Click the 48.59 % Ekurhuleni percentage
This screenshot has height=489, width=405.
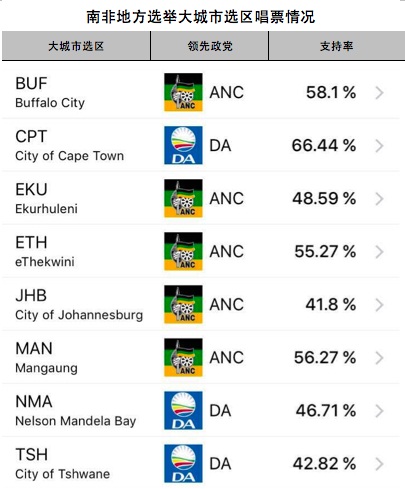click(324, 198)
